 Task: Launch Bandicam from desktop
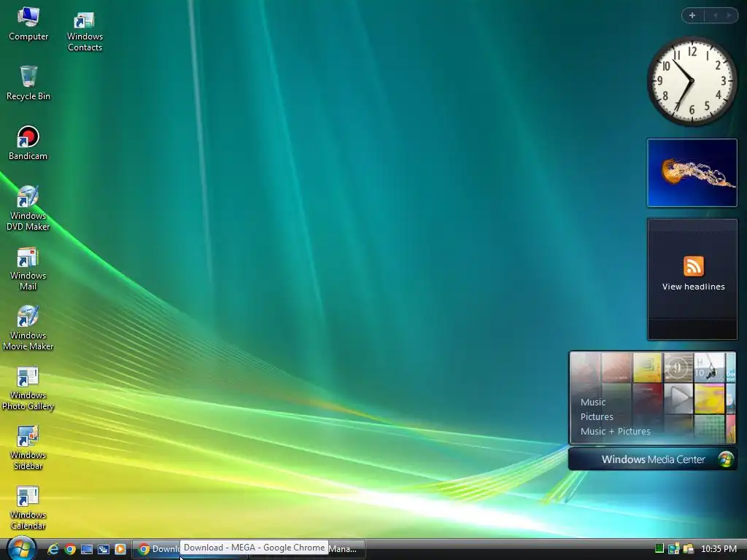(28, 143)
